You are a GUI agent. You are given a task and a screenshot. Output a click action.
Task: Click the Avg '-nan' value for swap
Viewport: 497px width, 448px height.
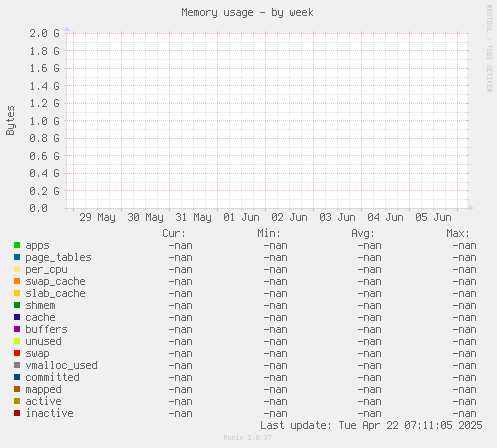pos(369,354)
